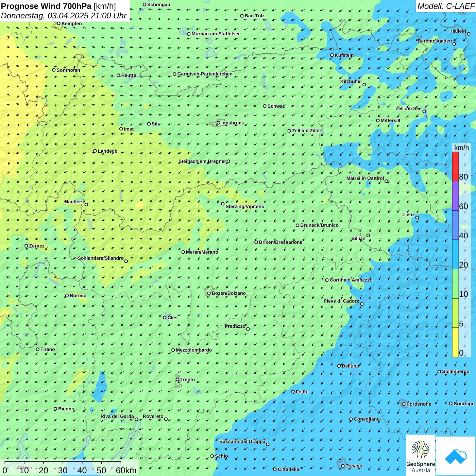
Task: Click the blue logo beside GeoSphere Austria
Action: [x=456, y=456]
